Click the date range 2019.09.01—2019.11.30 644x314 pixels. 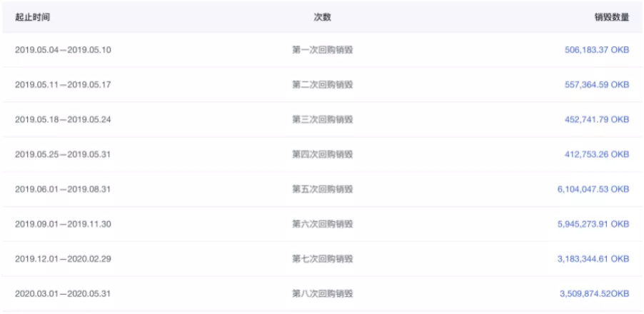coord(63,225)
